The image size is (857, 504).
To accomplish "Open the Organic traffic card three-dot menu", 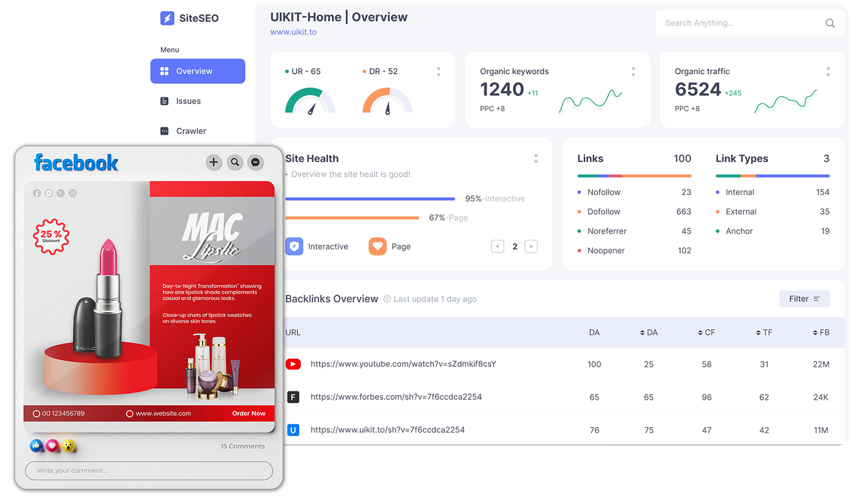I will 828,72.
